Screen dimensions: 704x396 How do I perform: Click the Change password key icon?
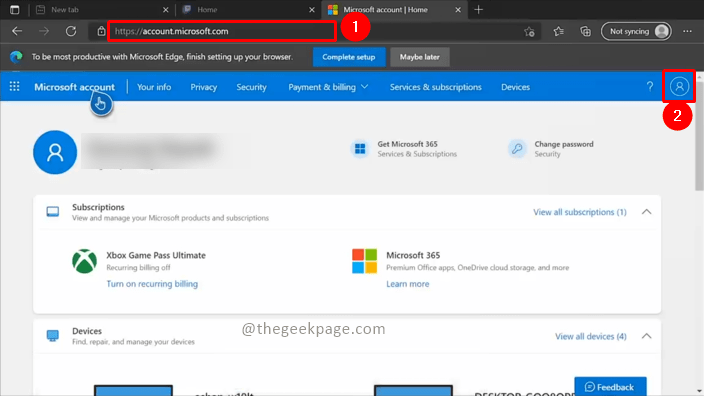click(x=517, y=149)
